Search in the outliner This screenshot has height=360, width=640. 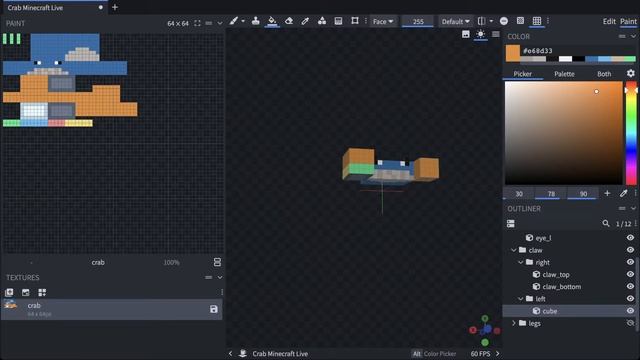[x=606, y=224]
